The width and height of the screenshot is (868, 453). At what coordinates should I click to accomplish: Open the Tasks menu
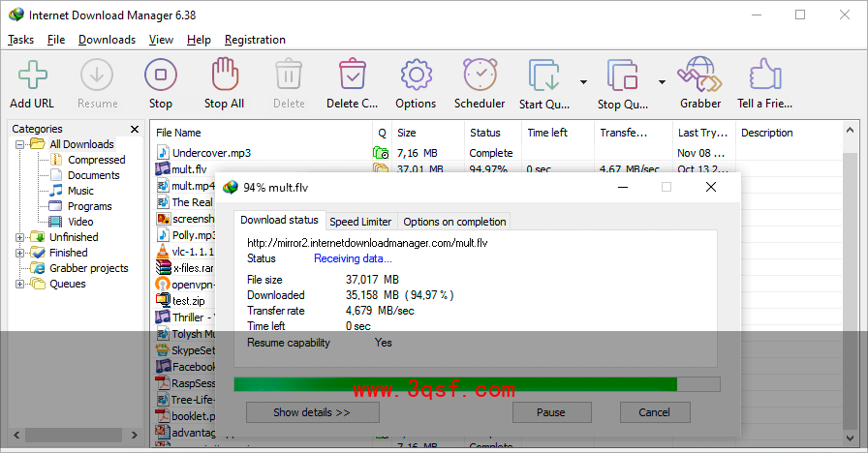tap(21, 40)
